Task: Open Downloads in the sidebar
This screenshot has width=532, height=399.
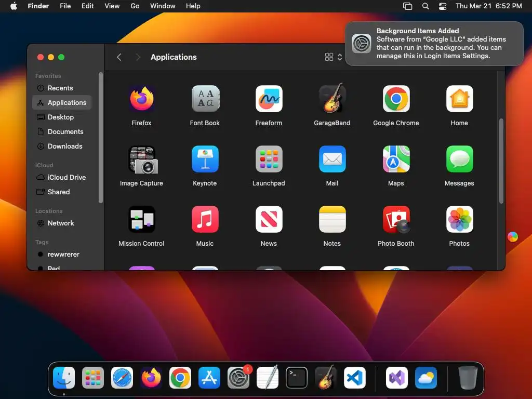Action: tap(62, 146)
